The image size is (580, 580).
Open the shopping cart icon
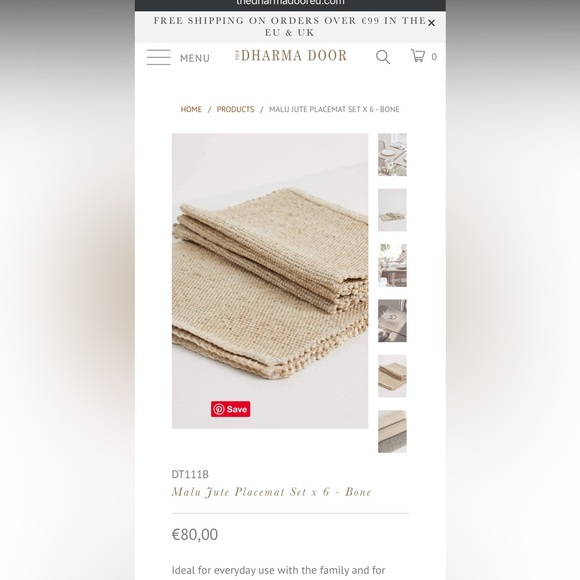(x=418, y=55)
